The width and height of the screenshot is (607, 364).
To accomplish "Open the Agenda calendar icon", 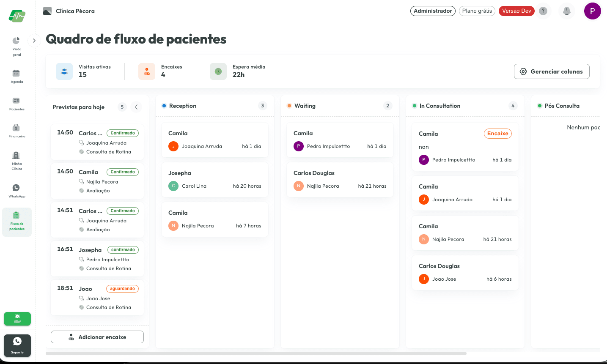I will [x=16, y=73].
